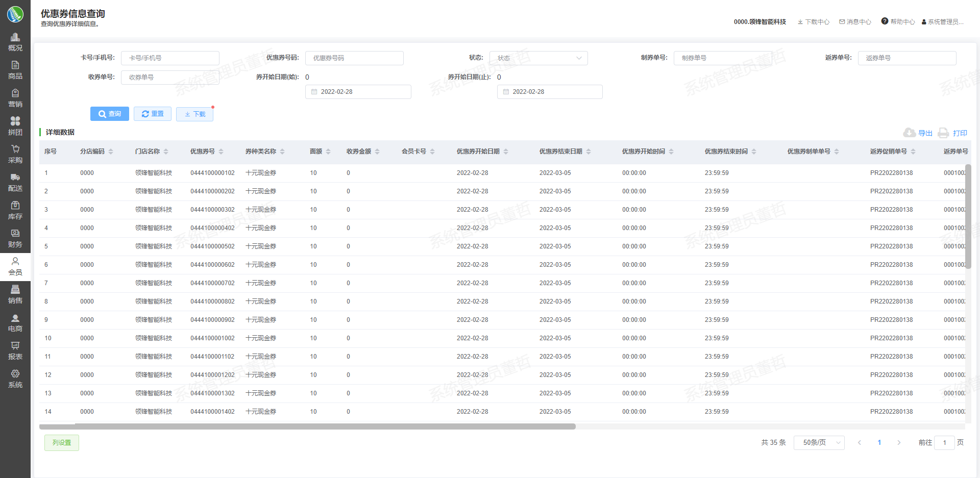Viewport: 980px width, 478px height.
Task: Select the 配送 delivery truck icon
Action: 15,178
